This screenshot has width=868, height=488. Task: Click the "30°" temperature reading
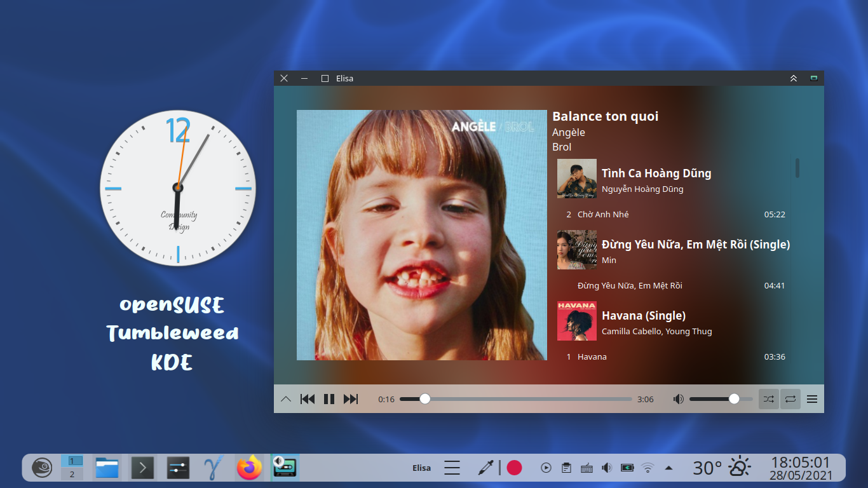click(x=707, y=468)
